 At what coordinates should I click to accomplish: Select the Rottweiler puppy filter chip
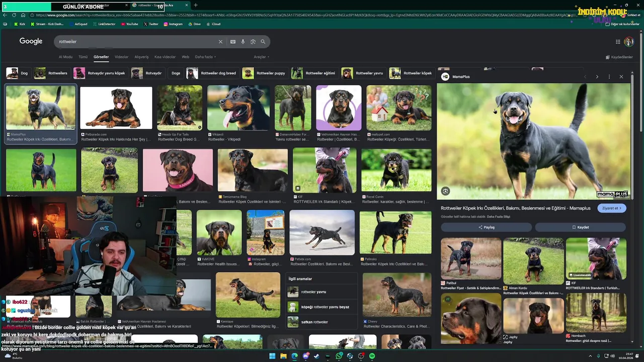pyautogui.click(x=264, y=73)
